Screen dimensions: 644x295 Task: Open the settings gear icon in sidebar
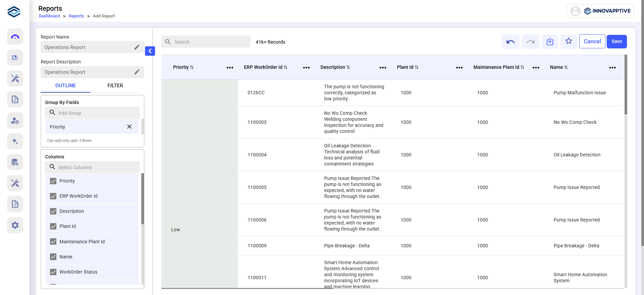pos(15,225)
